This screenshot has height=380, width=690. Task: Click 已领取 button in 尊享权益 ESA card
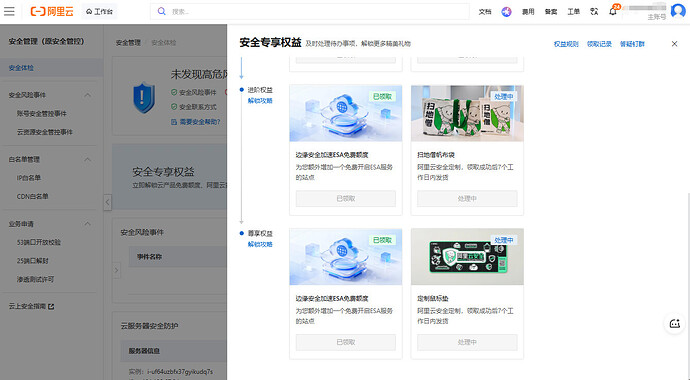pos(345,342)
